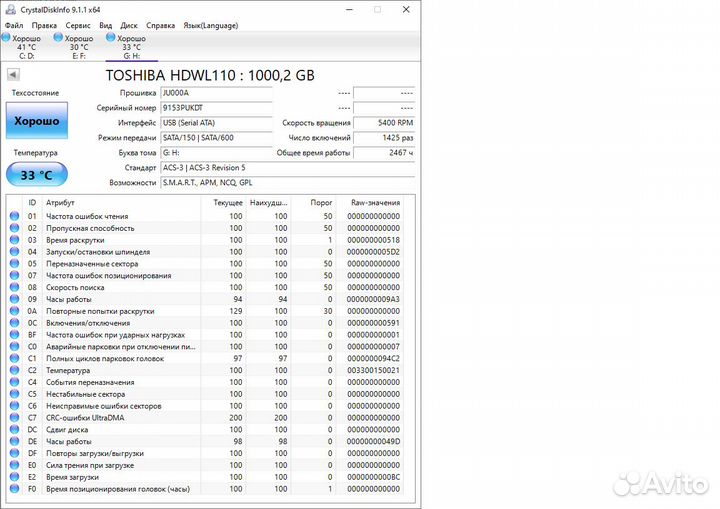Click status orb for attribute 09 power-on hours

pos(14,299)
